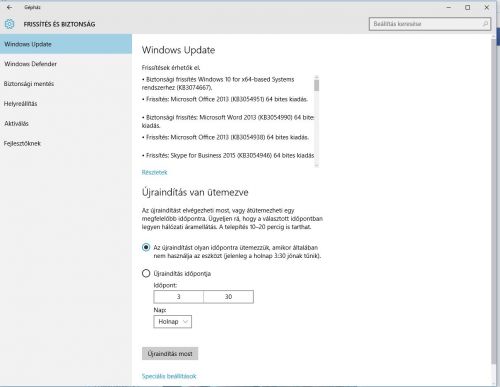The image size is (500, 387).
Task: Close the settings window
Action: 487,7
